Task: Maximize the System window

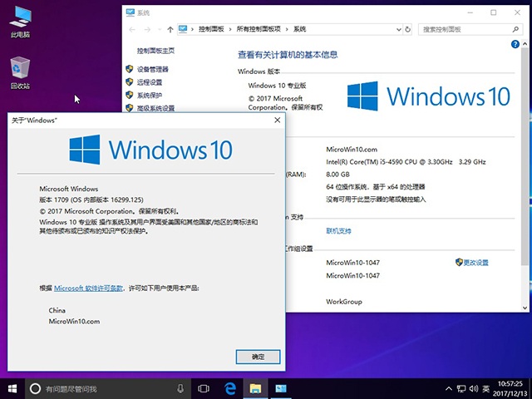Action: [x=493, y=12]
